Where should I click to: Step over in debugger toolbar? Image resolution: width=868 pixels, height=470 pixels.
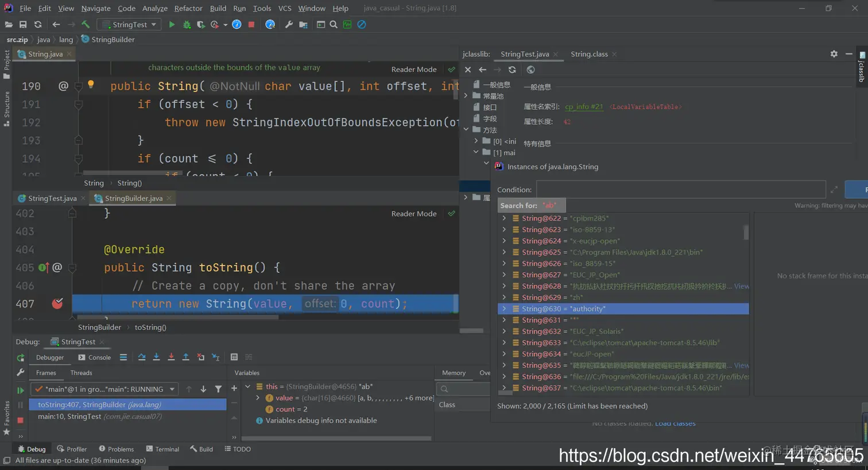[142, 357]
